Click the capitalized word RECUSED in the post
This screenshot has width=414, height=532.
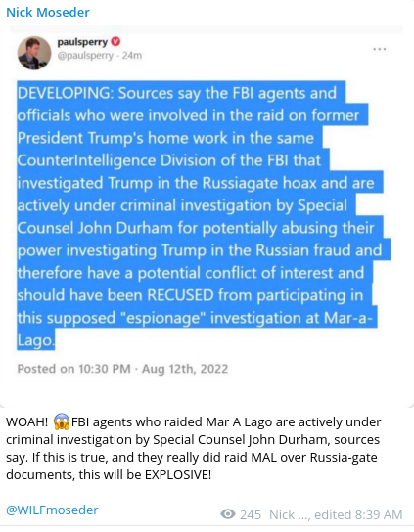tap(180, 295)
